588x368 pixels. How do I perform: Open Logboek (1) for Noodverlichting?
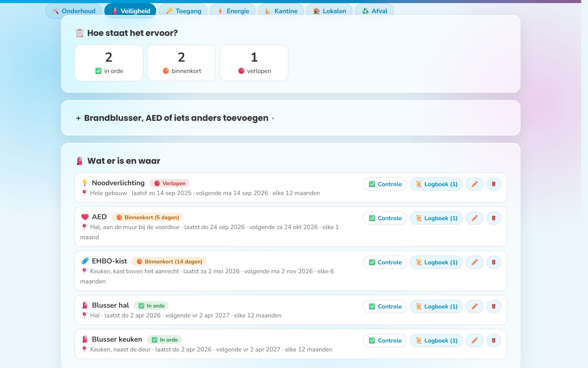(436, 184)
